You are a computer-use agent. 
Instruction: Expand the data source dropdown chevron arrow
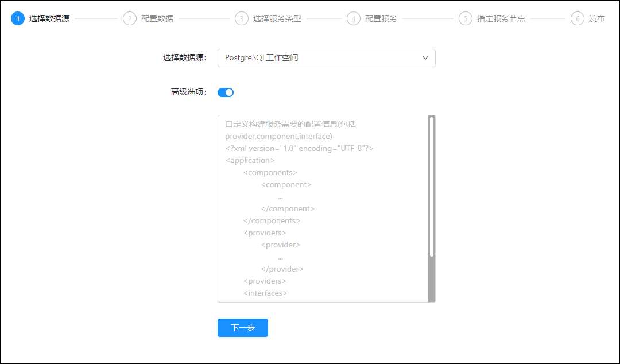[x=425, y=58]
